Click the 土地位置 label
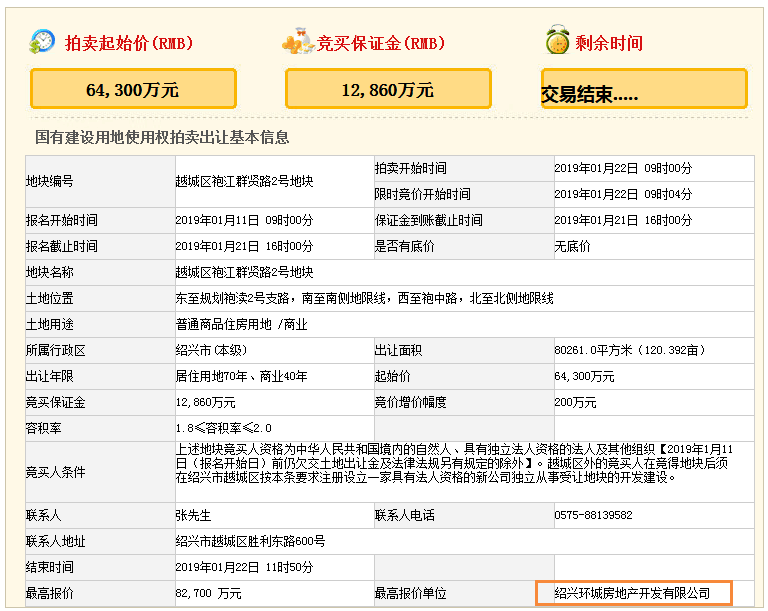 click(49, 298)
